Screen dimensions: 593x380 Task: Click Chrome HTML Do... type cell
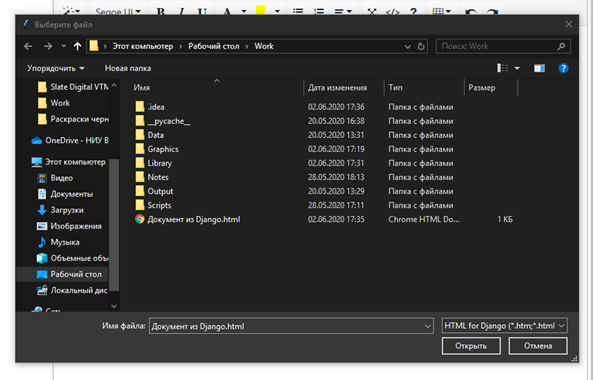tap(424, 219)
